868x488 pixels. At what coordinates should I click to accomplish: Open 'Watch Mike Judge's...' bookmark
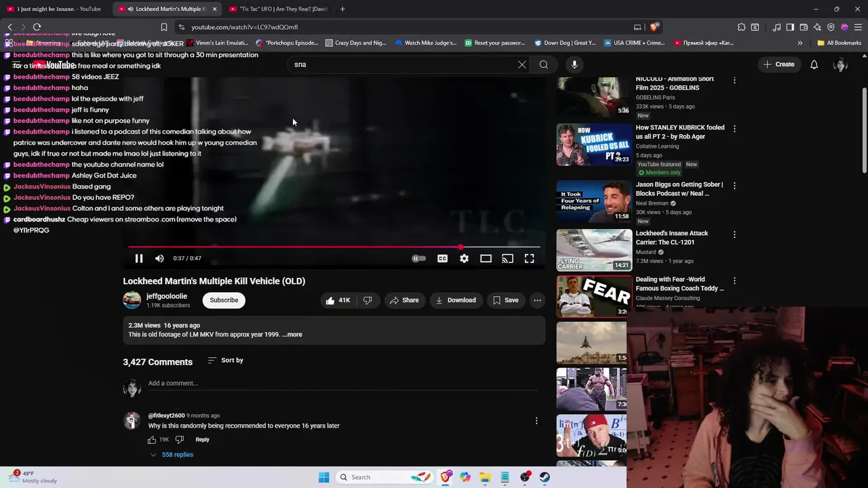point(425,43)
